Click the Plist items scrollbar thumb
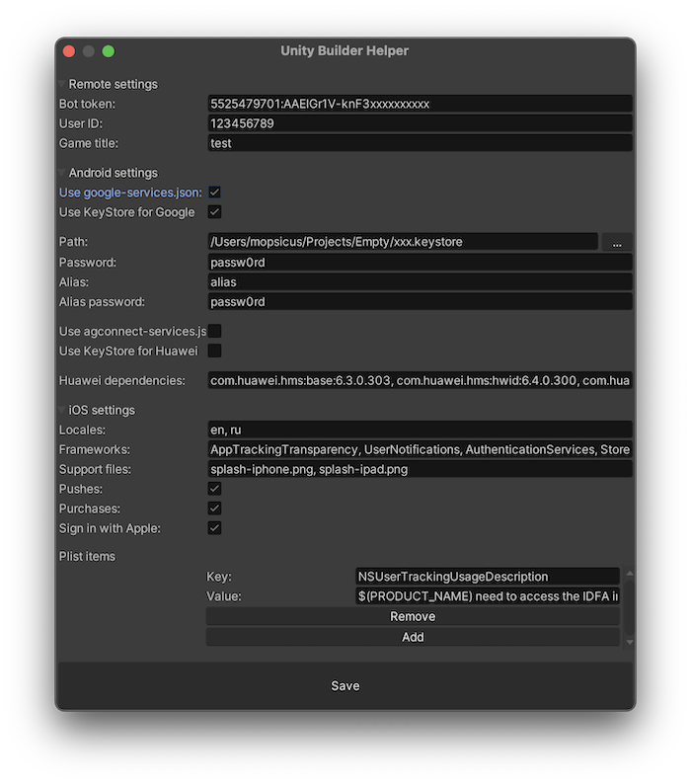The image size is (691, 784). tap(630, 607)
